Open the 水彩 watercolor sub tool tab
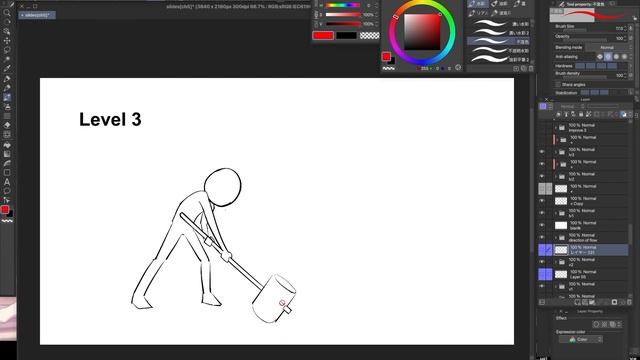The image size is (640, 360). [x=478, y=4]
